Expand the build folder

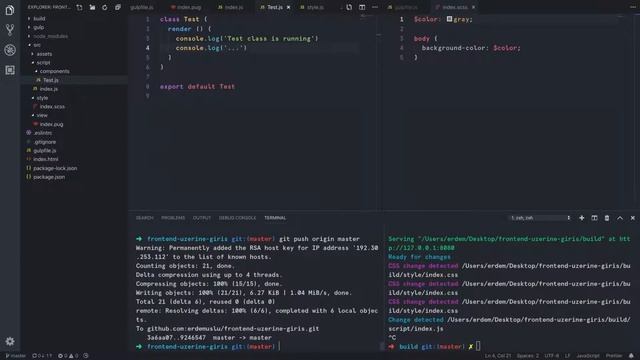[x=39, y=18]
